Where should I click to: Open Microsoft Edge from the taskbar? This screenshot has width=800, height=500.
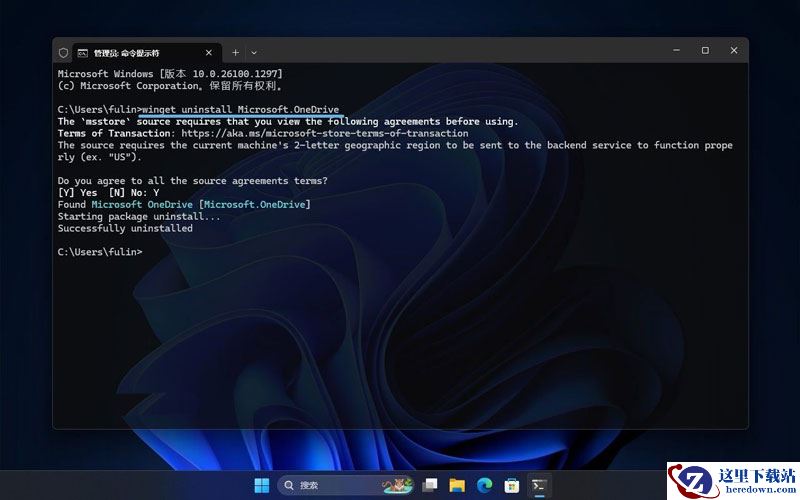(x=484, y=485)
